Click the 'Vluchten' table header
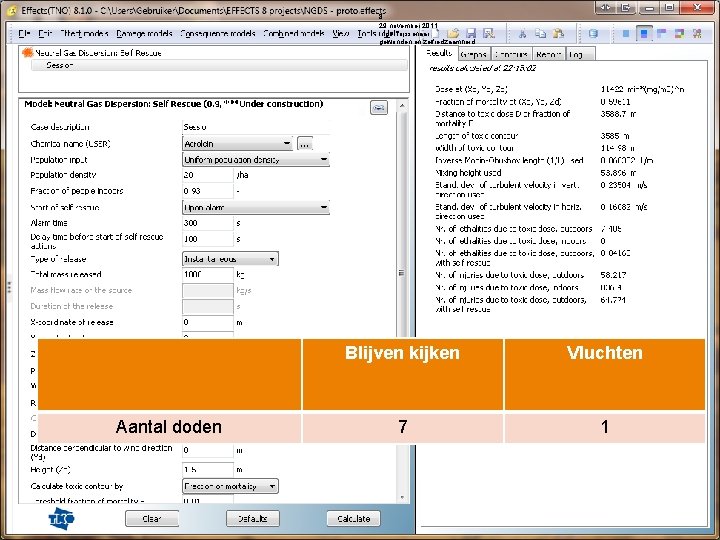Screen dimensions: 720x540 coord(605,374)
